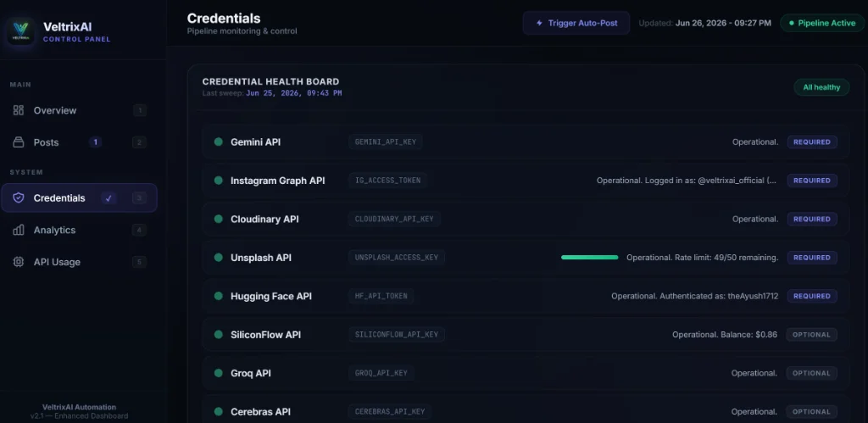This screenshot has width=868, height=423.
Task: Click shortcut badge 1 beside Overview
Action: tap(140, 110)
